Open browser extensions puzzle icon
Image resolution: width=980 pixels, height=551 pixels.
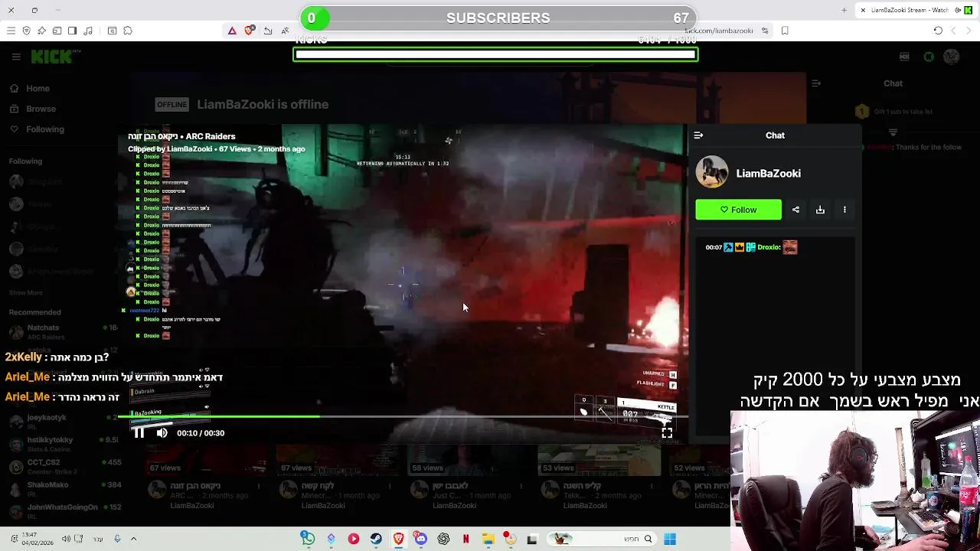(x=128, y=31)
